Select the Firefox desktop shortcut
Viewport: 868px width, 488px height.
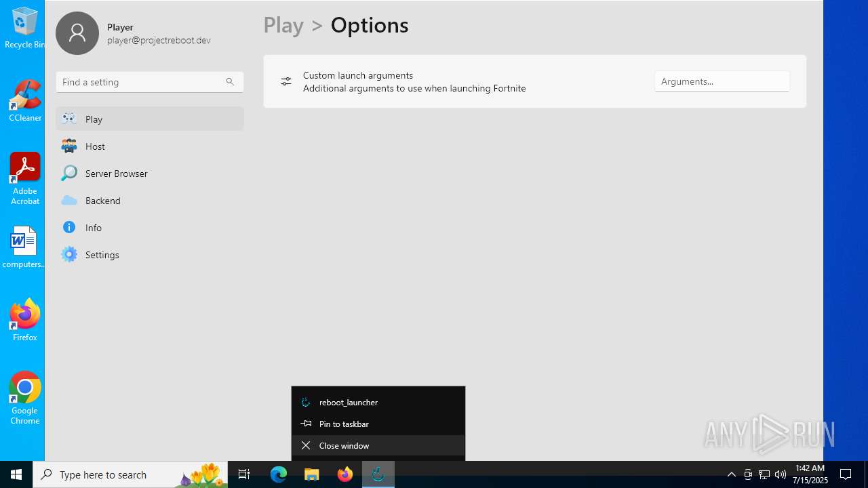[x=25, y=321]
